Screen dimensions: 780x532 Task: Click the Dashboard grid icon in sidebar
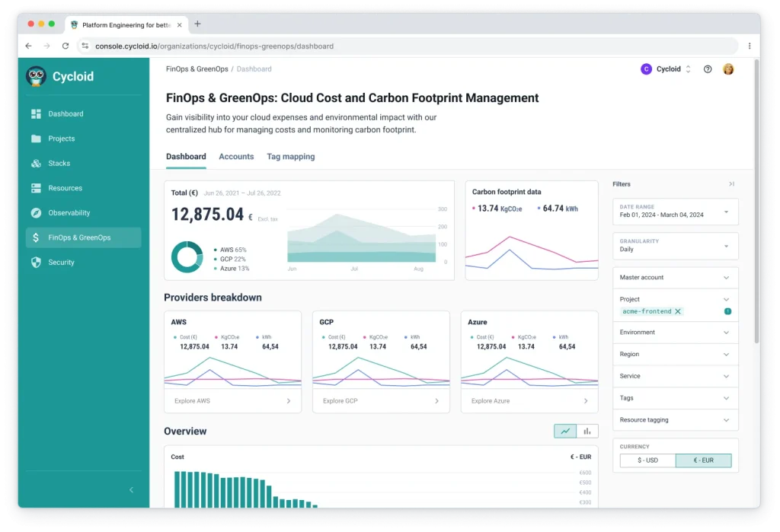pos(36,114)
